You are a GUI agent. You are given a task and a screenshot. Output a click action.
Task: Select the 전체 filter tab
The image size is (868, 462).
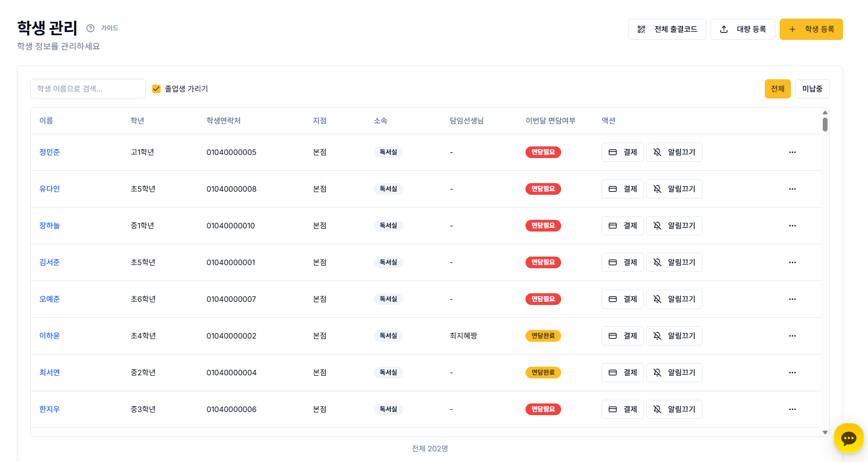pos(777,89)
